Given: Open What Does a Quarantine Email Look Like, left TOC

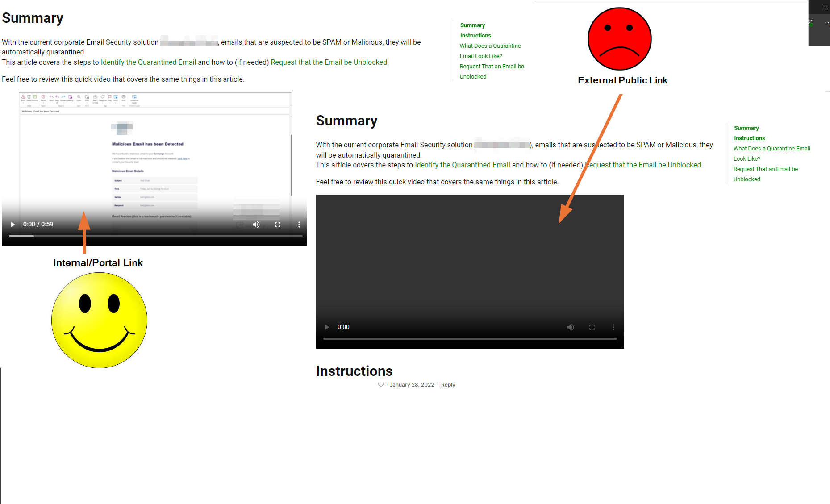Looking at the screenshot, I should tap(490, 51).
